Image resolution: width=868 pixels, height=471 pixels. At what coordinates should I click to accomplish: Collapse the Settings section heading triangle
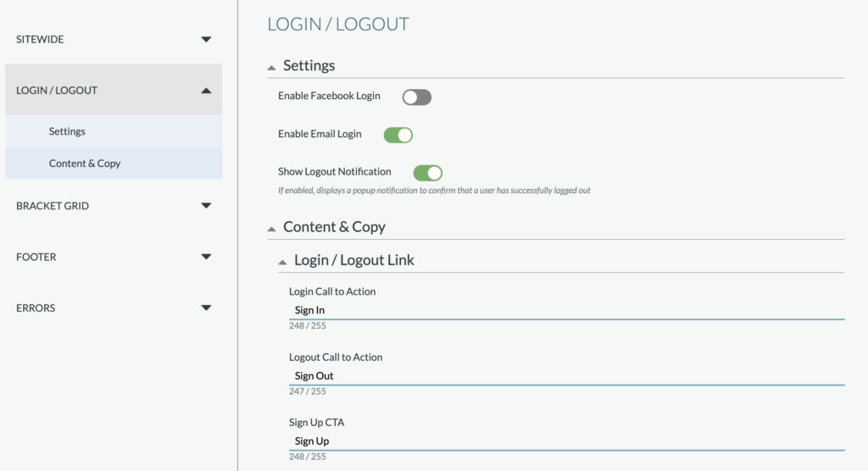click(271, 67)
